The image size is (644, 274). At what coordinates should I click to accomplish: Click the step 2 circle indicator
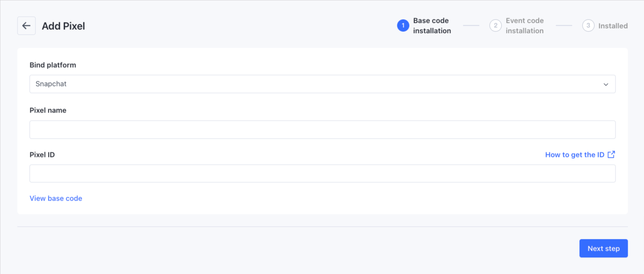495,26
